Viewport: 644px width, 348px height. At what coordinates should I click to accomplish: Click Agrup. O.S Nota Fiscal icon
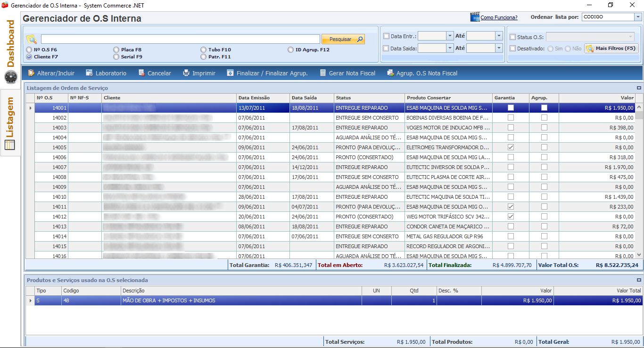click(x=390, y=73)
